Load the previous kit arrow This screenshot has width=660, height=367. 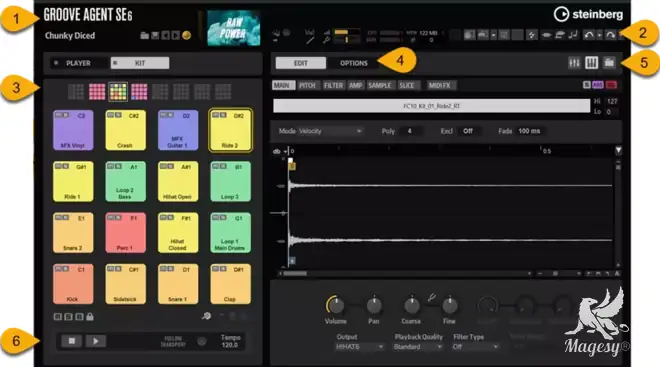click(x=165, y=36)
